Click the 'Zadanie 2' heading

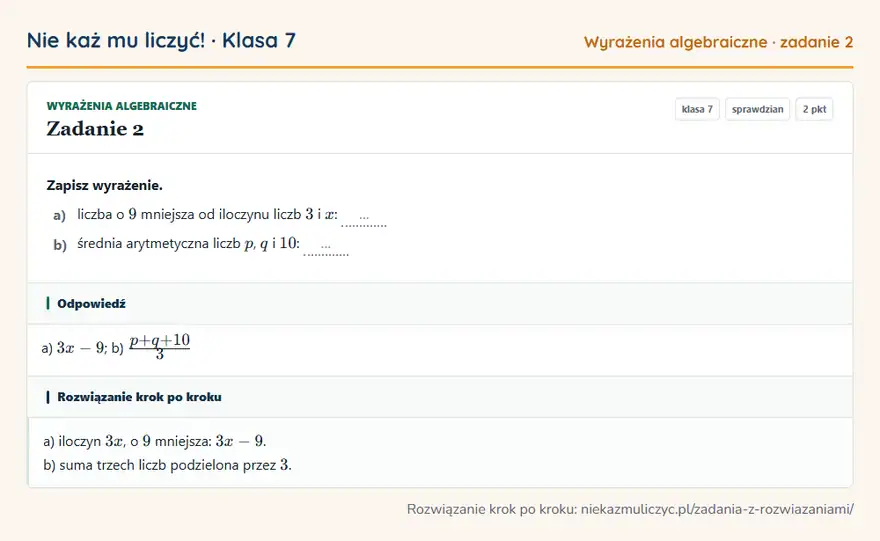95,129
